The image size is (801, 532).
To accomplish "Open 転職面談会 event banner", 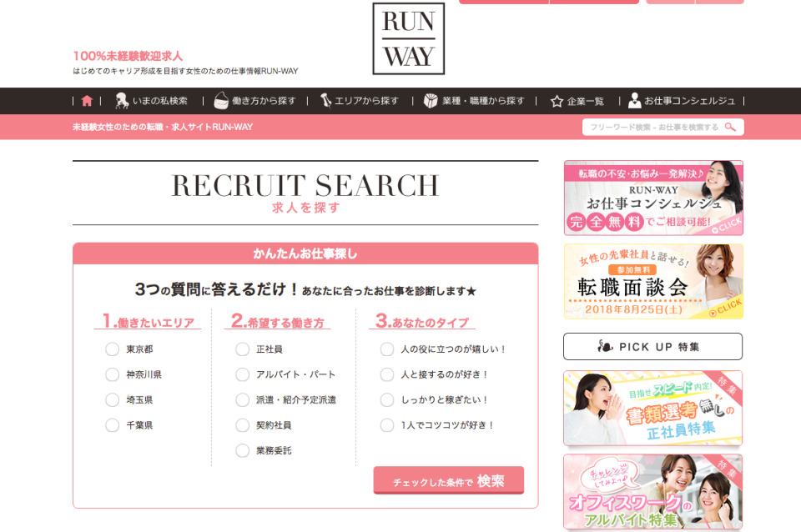I will point(653,281).
